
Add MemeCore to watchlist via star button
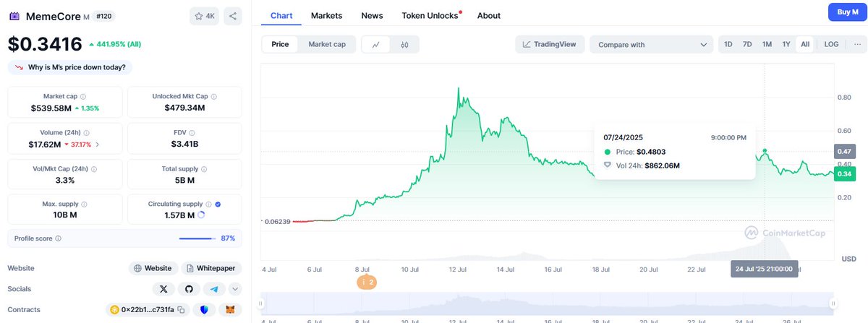click(x=205, y=15)
